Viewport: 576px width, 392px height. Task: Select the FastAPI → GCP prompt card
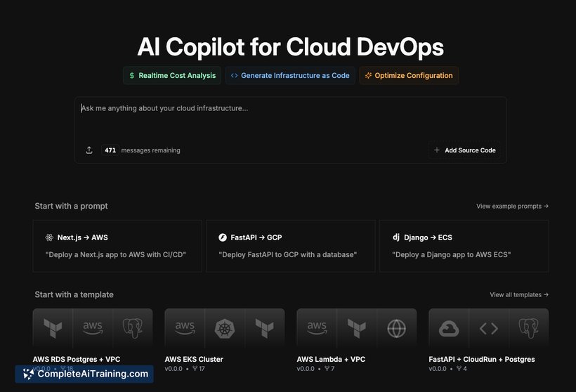pyautogui.click(x=291, y=246)
